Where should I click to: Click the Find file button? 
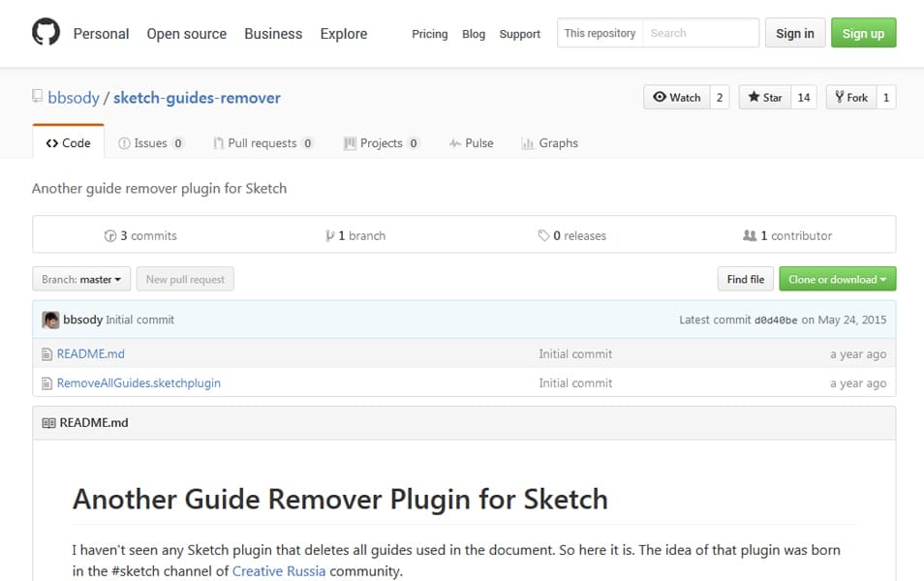coord(745,279)
